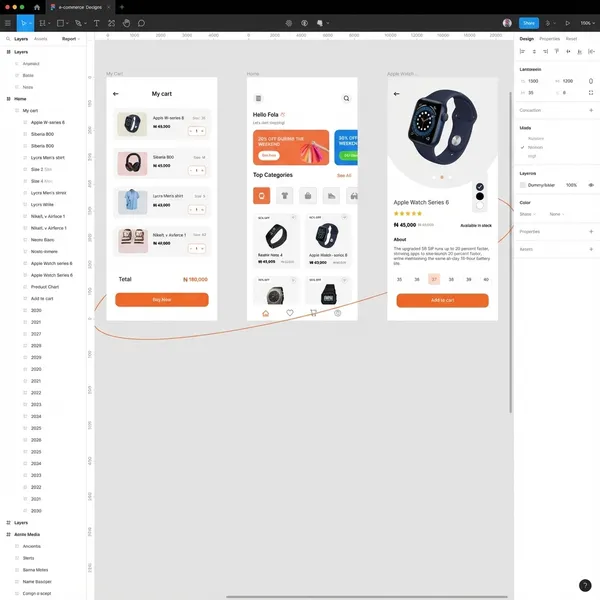Toggle visibility eye of Dummy layer fill
Screen dimensions: 600x600
(x=591, y=185)
